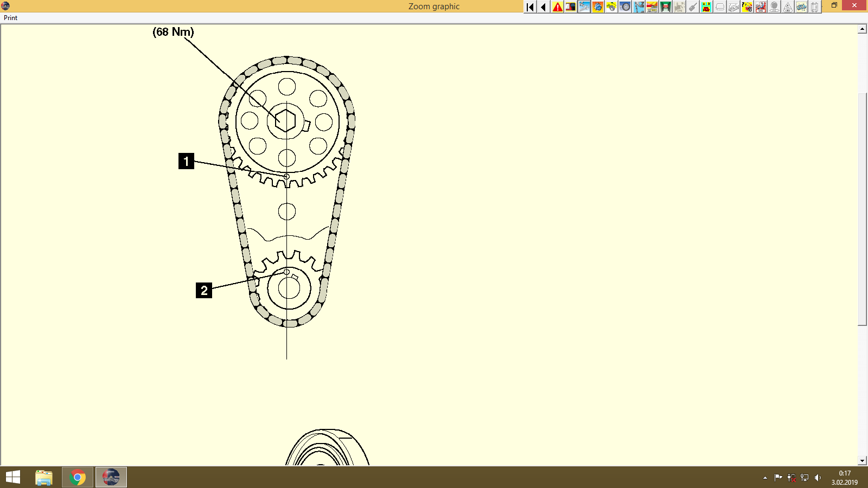Open the volume control slider
The image size is (868, 488).
pos(819,478)
